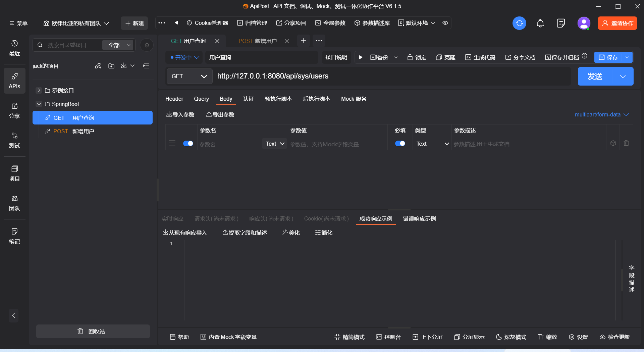Open the multipart/form-data body type dropdown
The image size is (644, 352).
click(x=602, y=115)
